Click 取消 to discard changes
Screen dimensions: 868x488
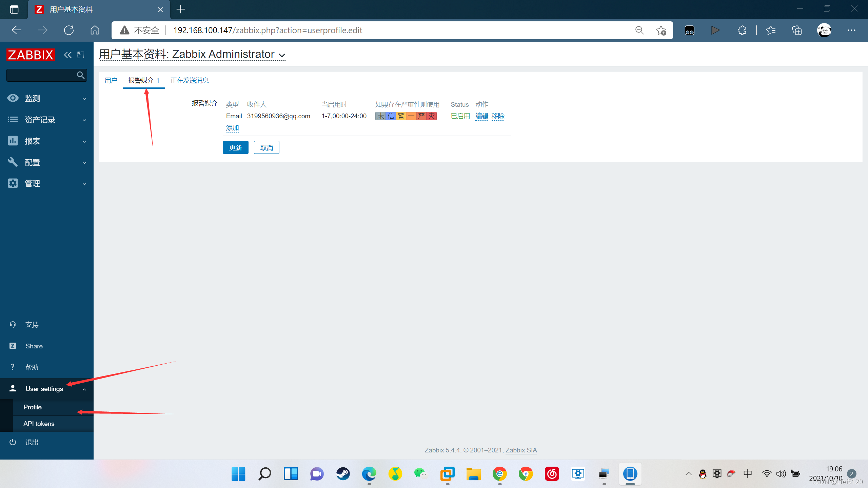(266, 147)
